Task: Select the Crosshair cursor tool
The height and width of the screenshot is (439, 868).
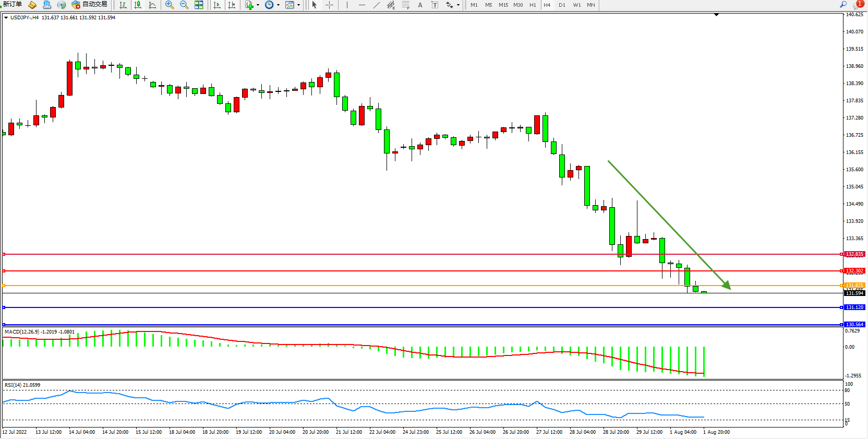Action: [330, 5]
